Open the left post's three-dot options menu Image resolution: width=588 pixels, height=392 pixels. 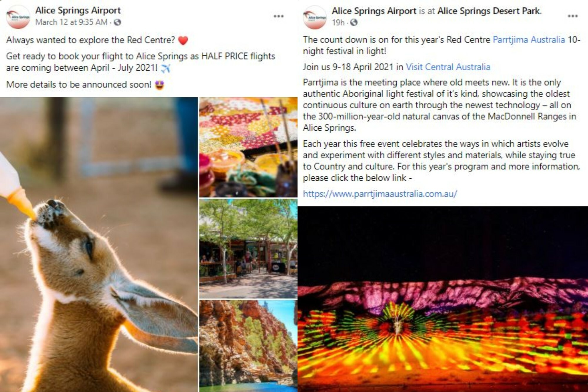click(x=278, y=16)
